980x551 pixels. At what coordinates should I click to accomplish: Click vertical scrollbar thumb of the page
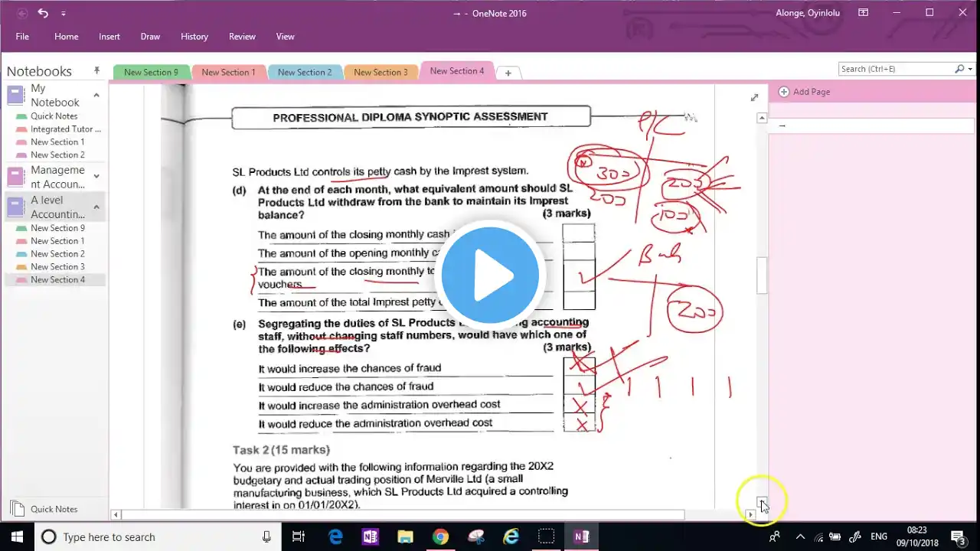(762, 276)
